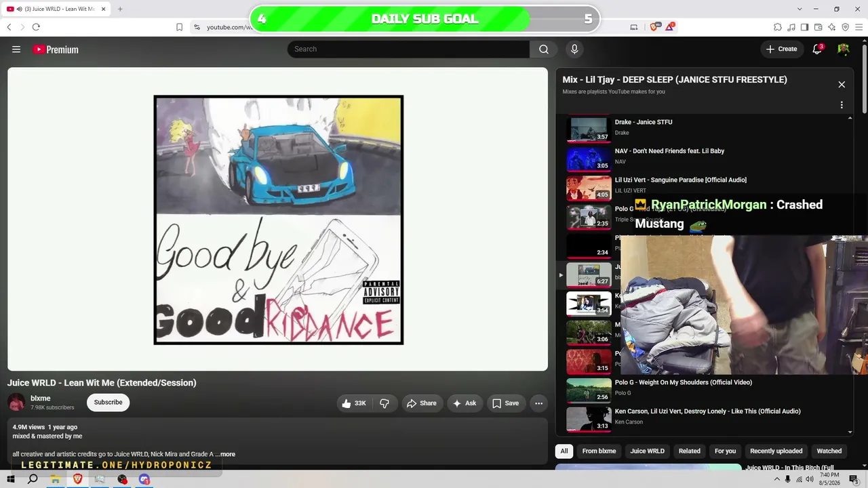Click the search magnifier button
This screenshot has height=488, width=868.
(544, 49)
